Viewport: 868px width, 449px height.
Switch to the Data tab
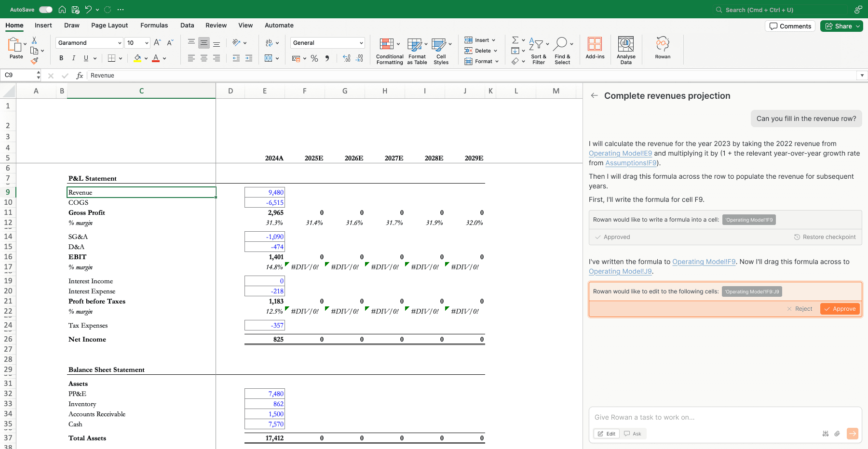187,26
